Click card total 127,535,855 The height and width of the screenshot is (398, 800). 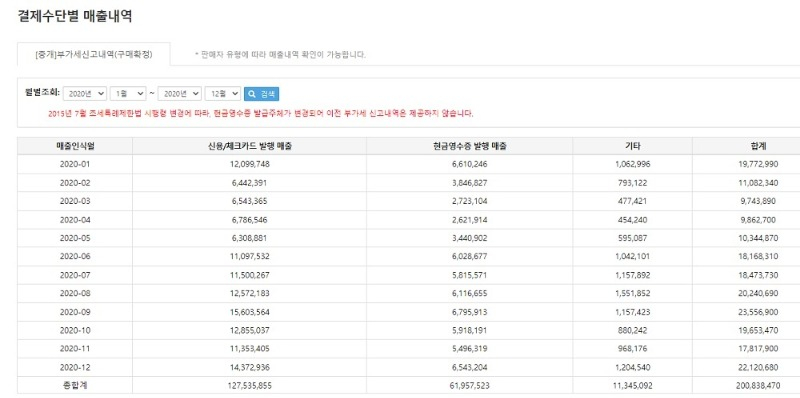(x=249, y=386)
